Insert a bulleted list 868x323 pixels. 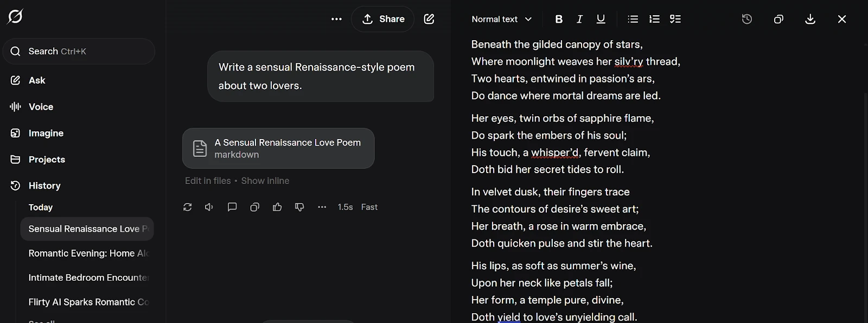click(633, 19)
